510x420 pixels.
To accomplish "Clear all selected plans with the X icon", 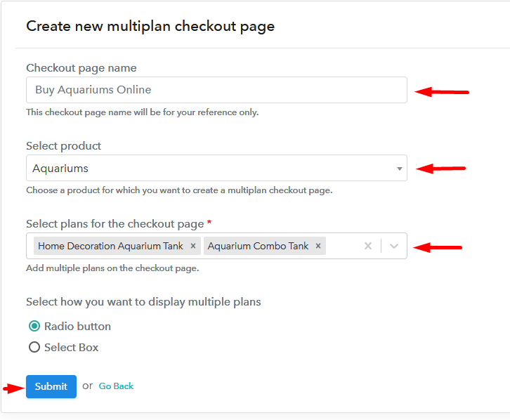I will point(368,246).
